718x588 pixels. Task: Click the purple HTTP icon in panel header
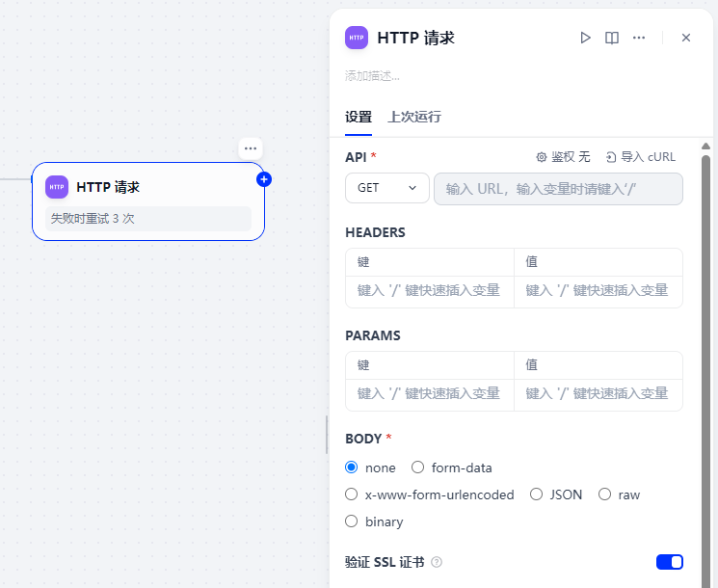click(357, 38)
